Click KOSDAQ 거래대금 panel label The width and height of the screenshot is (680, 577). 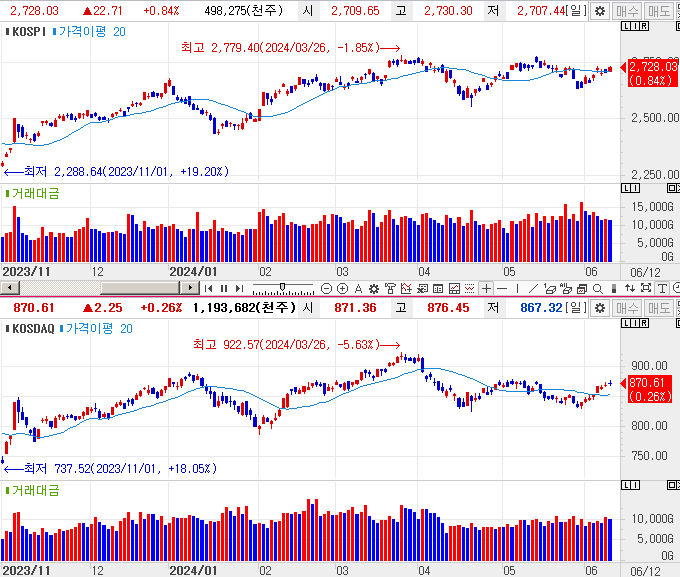33,491
